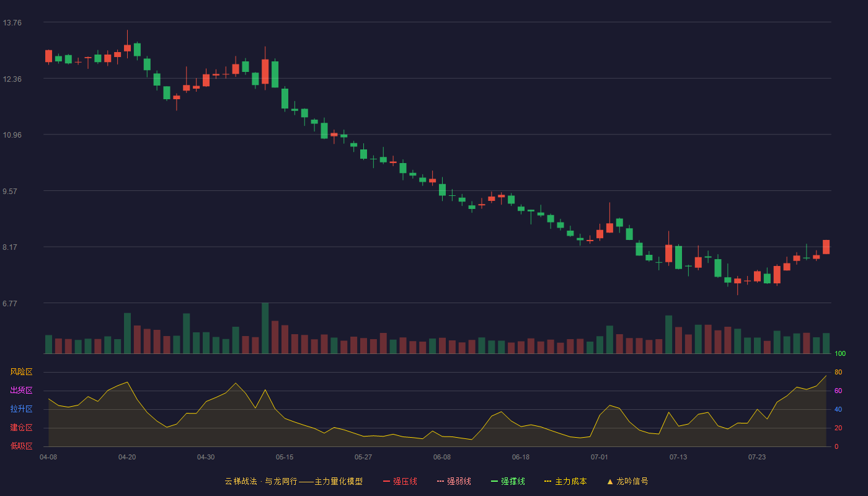Click the 04-30 date label
Viewport: 868px width, 496px height.
tap(206, 457)
